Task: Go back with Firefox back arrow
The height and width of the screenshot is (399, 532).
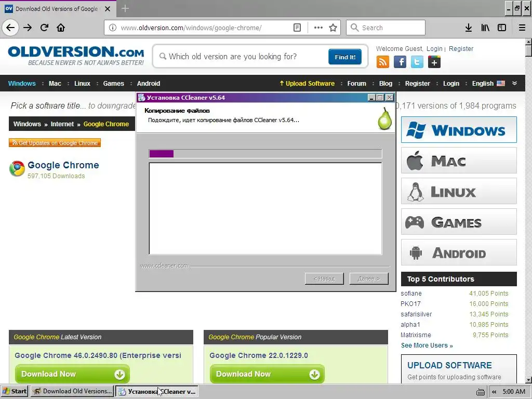Action: click(10, 28)
